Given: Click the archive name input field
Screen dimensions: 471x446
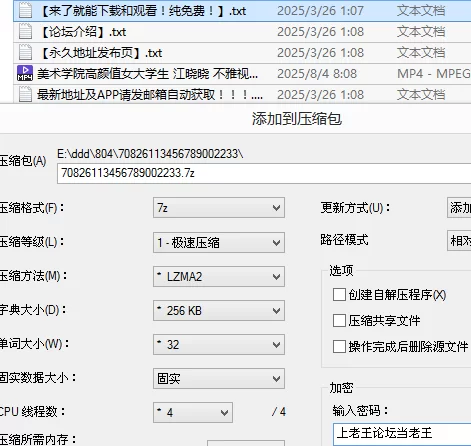Looking at the screenshot, I should click(264, 173).
